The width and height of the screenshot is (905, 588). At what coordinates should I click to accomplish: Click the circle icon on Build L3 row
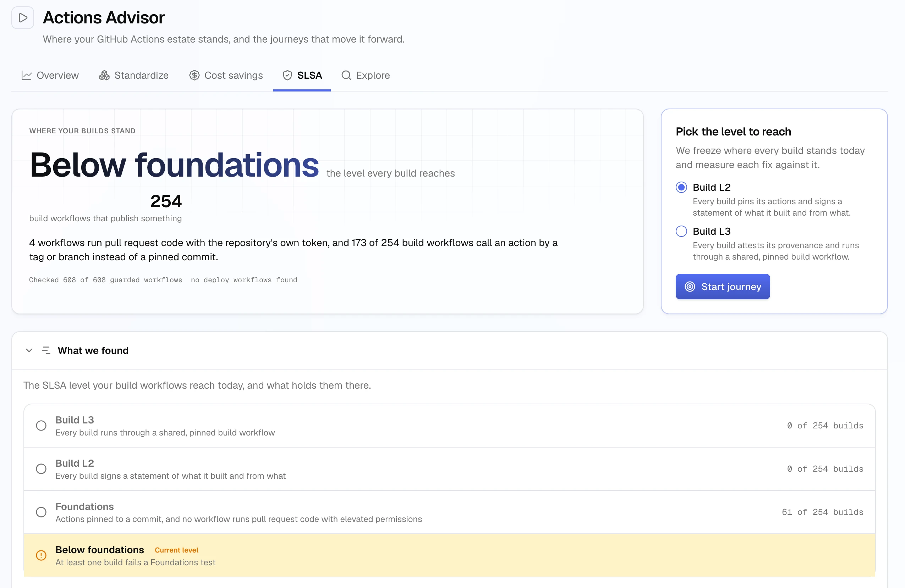click(x=41, y=425)
